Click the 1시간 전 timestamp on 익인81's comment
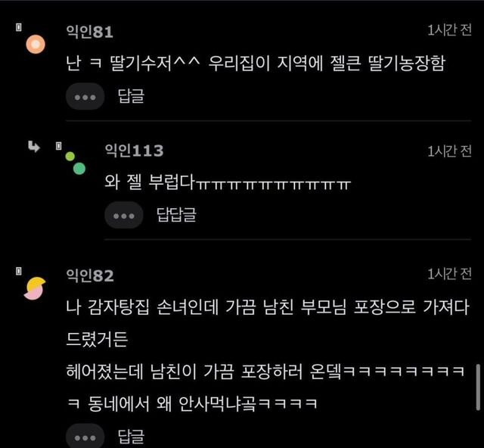The height and width of the screenshot is (448, 484). click(449, 30)
